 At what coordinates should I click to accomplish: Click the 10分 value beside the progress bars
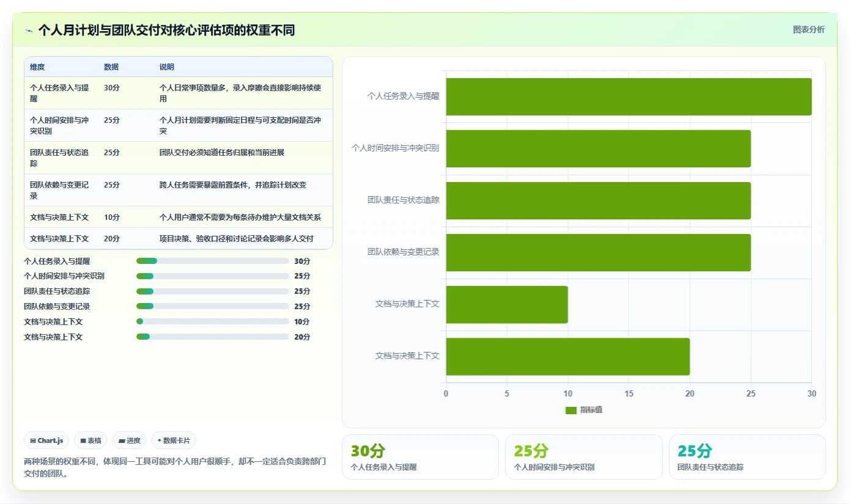302,322
